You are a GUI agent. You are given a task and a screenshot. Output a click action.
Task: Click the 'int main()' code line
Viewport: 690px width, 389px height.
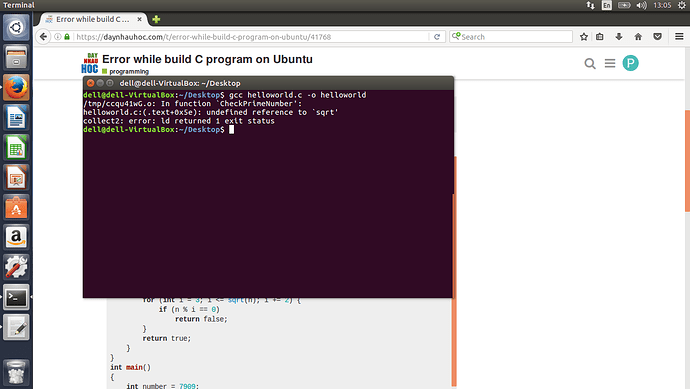pyautogui.click(x=130, y=367)
